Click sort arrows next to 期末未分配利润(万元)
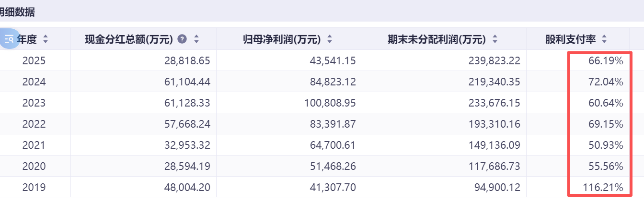This screenshot has width=644, height=203. point(495,39)
